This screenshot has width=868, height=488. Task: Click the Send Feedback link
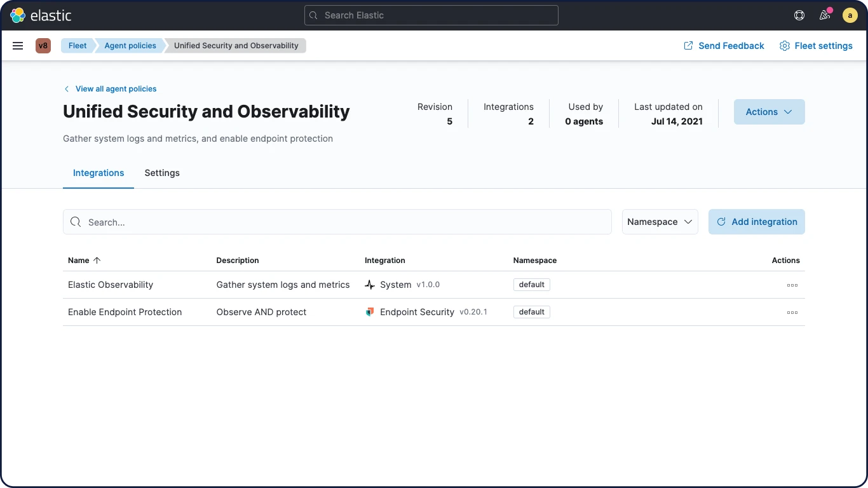724,46
